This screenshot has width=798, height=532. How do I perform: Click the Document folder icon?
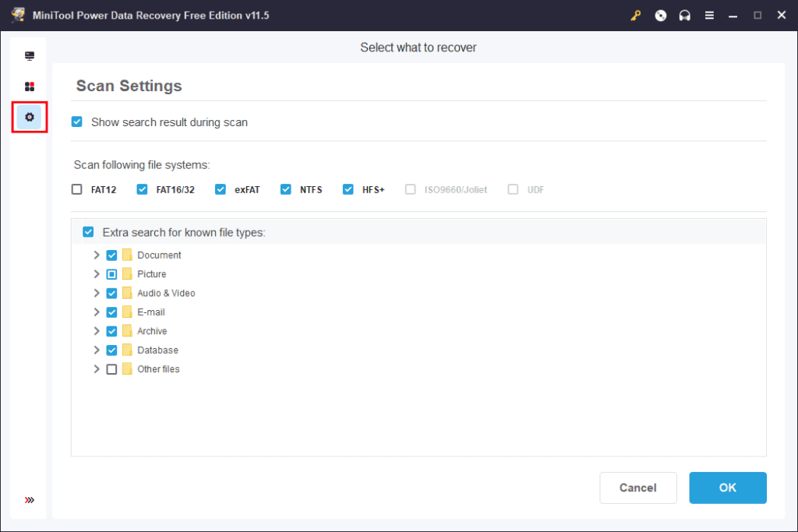(127, 255)
